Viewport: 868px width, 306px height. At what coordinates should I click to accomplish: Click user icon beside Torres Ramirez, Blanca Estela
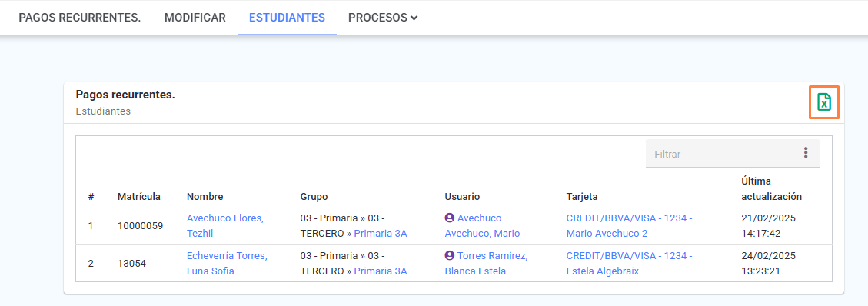450,256
